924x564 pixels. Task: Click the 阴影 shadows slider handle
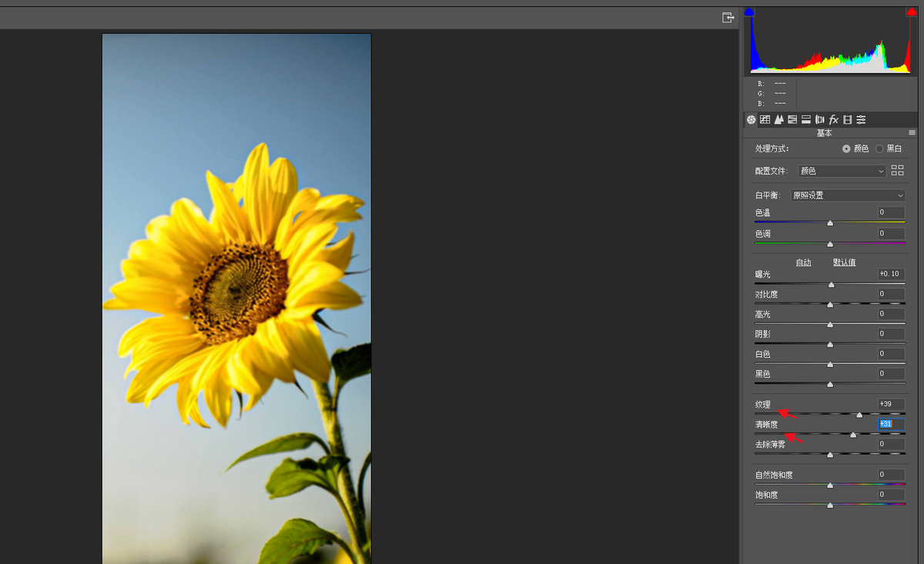pyautogui.click(x=830, y=345)
